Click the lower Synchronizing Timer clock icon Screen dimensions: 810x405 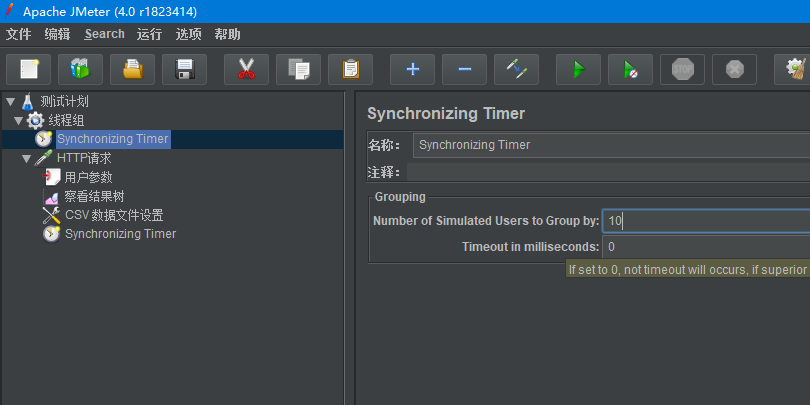[x=52, y=234]
